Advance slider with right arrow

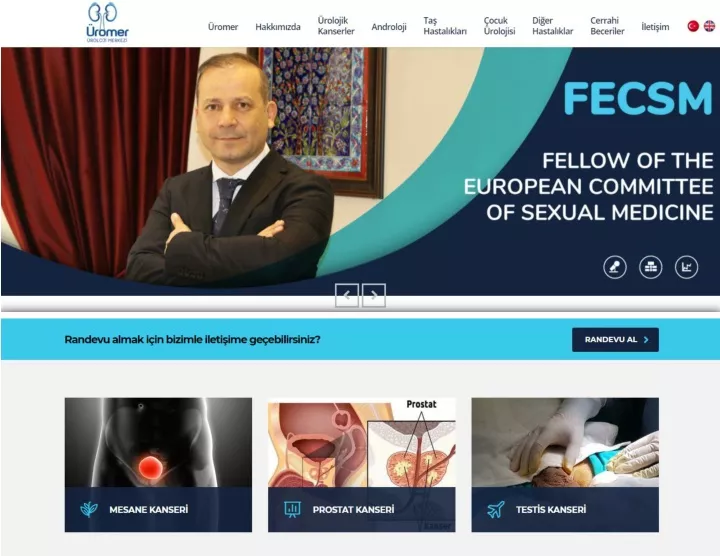[374, 295]
